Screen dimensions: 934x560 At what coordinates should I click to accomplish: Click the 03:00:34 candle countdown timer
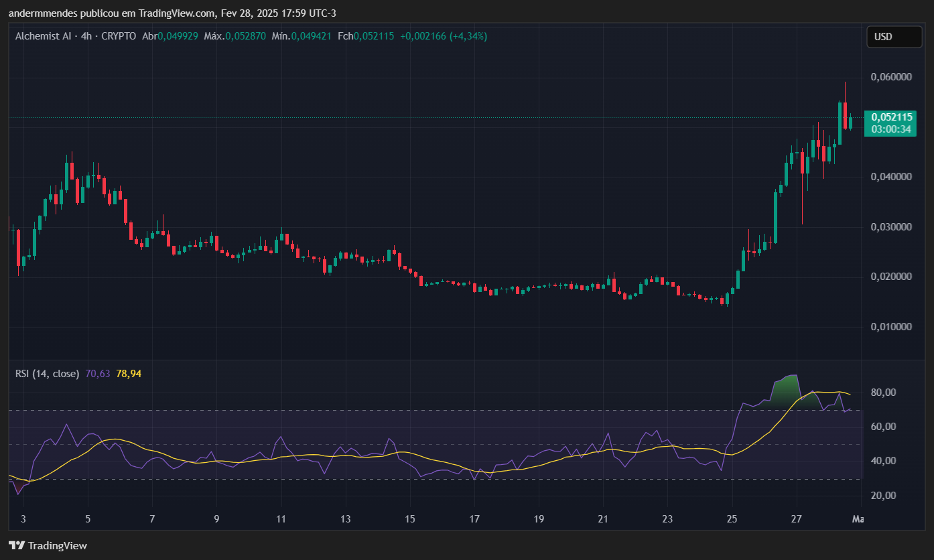[891, 129]
